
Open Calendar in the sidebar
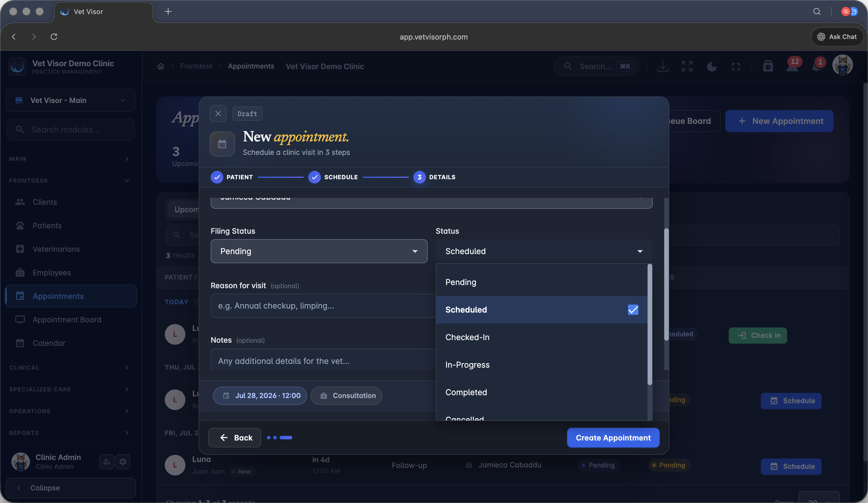[71, 343]
